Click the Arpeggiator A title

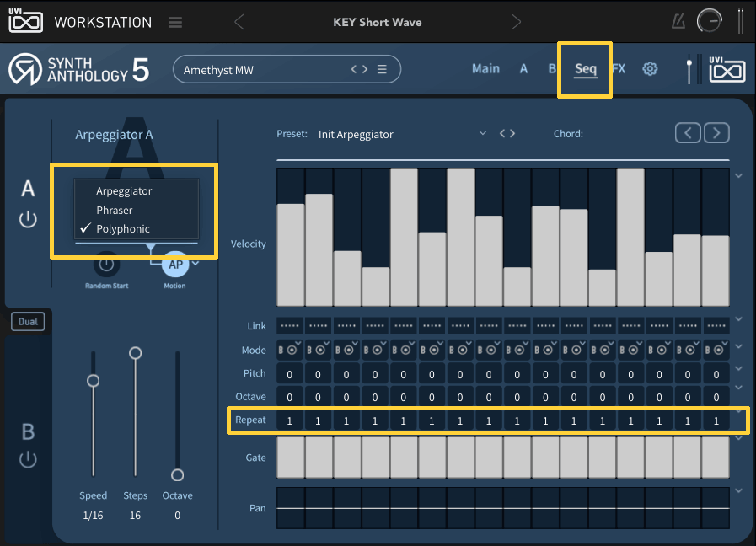point(114,135)
